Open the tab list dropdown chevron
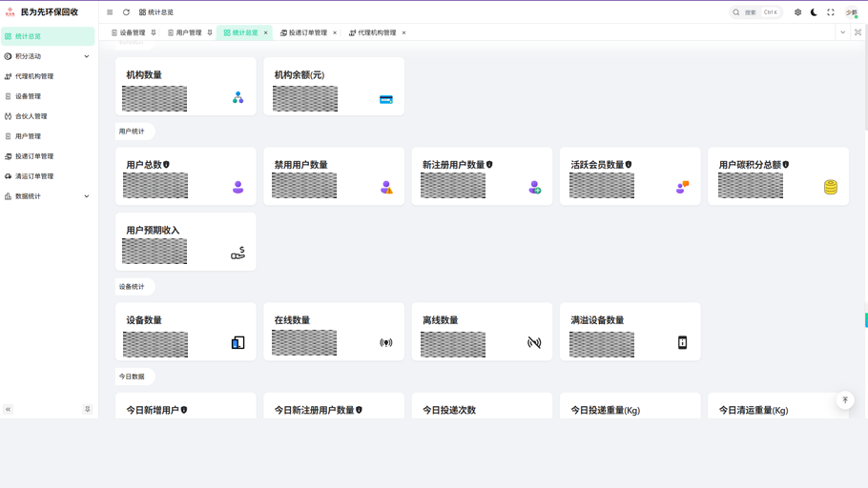Image resolution: width=868 pixels, height=488 pixels. (x=842, y=32)
